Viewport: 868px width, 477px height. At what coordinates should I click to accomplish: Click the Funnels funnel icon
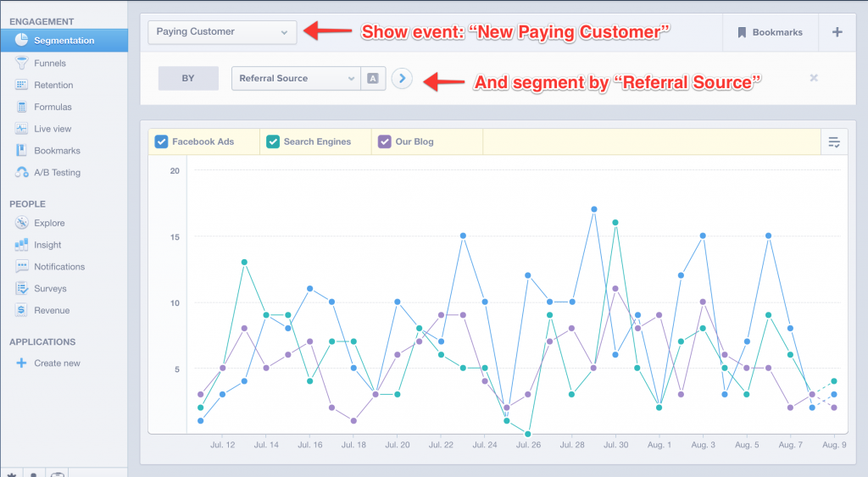pyautogui.click(x=21, y=63)
